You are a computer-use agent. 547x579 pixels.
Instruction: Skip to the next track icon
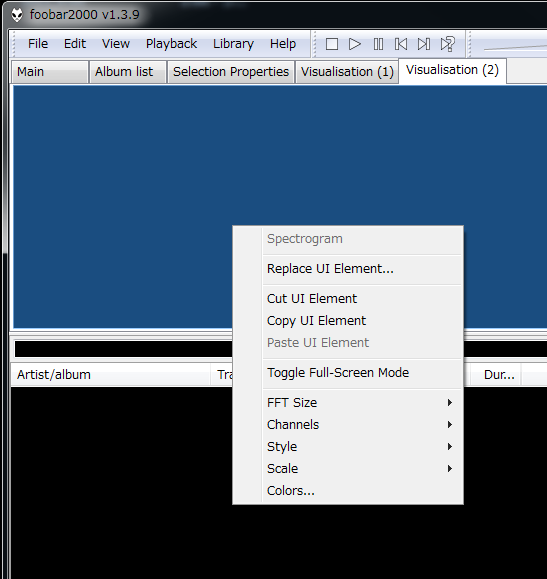click(x=424, y=44)
